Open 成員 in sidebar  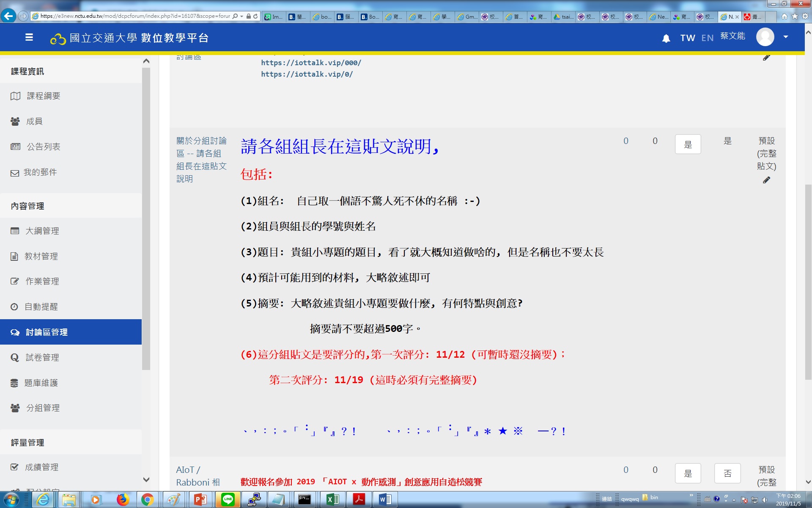coord(34,121)
